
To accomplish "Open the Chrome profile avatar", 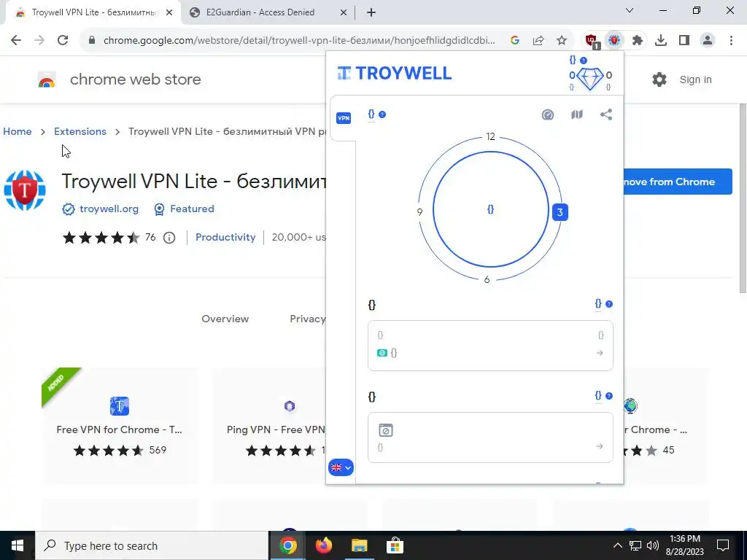I will pyautogui.click(x=708, y=41).
